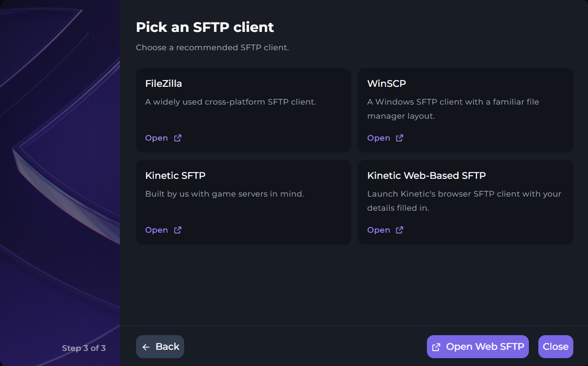Click the left arrow icon in the Back button

coord(146,347)
